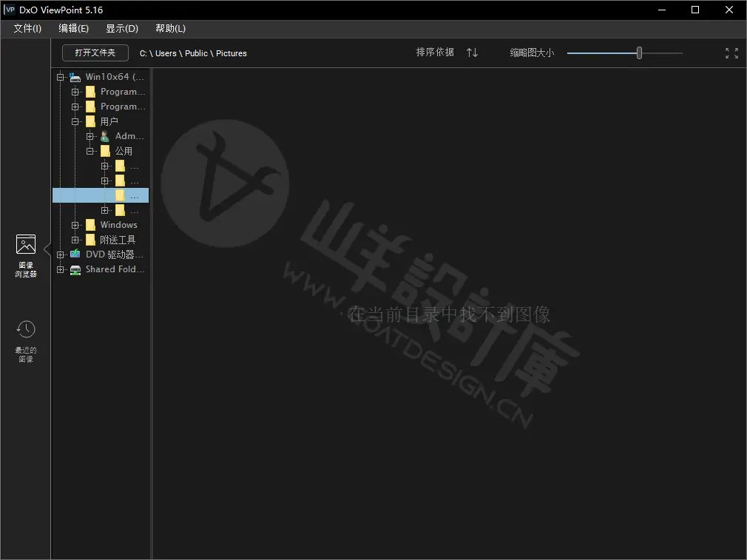Screen dimensions: 747x560
Task: Select the Win10x64 tree row text
Action: pyautogui.click(x=115, y=77)
